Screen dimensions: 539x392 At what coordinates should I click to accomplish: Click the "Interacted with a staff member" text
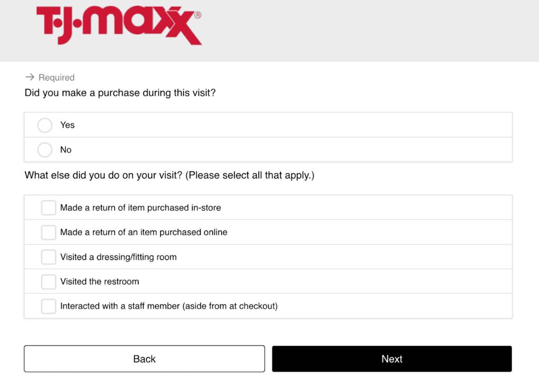[168, 306]
